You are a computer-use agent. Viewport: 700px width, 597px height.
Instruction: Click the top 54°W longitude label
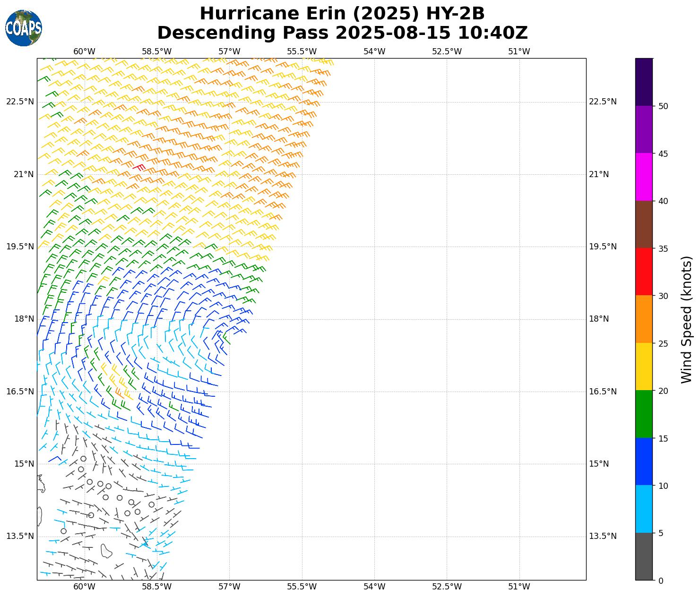374,51
